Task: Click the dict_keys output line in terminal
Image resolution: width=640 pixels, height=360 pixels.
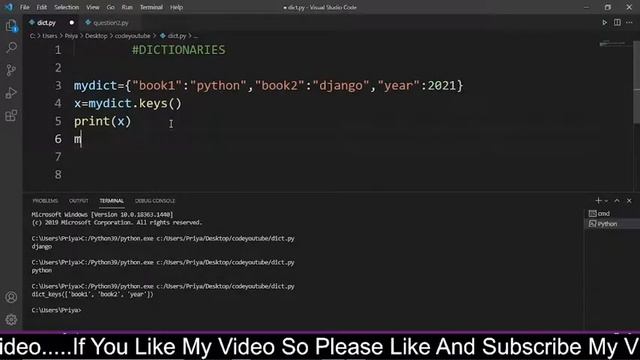Action: pos(92,294)
